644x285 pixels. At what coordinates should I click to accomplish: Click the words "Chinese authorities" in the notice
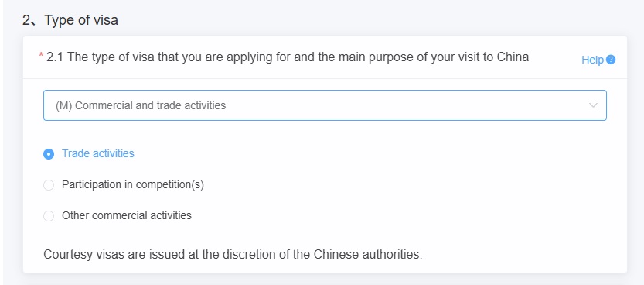point(368,255)
